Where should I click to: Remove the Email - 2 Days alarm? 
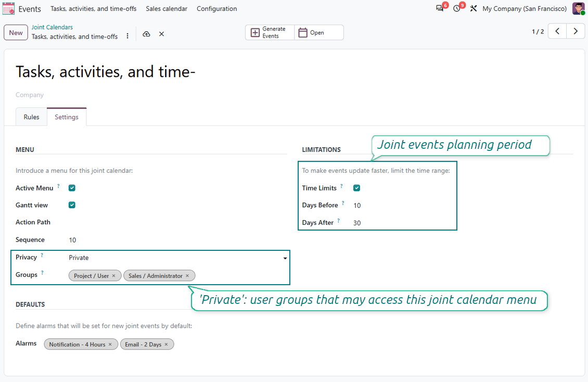(x=166, y=344)
